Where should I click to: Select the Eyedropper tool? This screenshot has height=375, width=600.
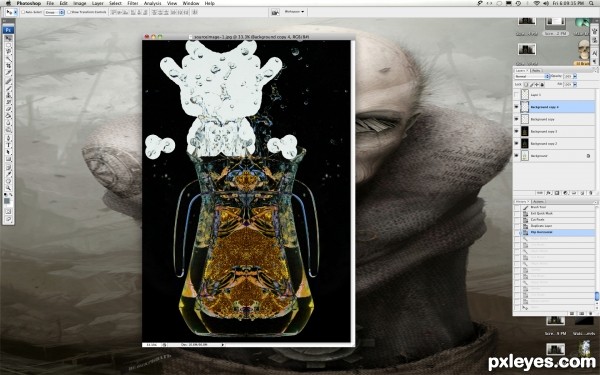(8, 173)
